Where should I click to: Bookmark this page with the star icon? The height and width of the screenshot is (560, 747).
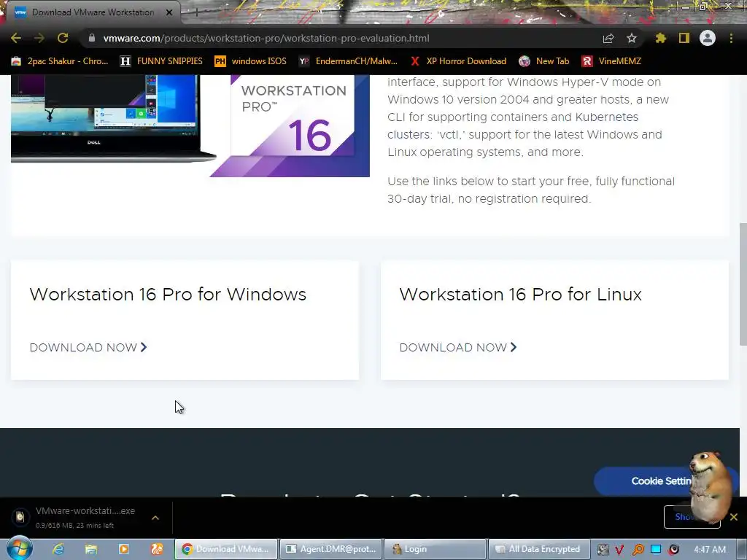click(632, 38)
